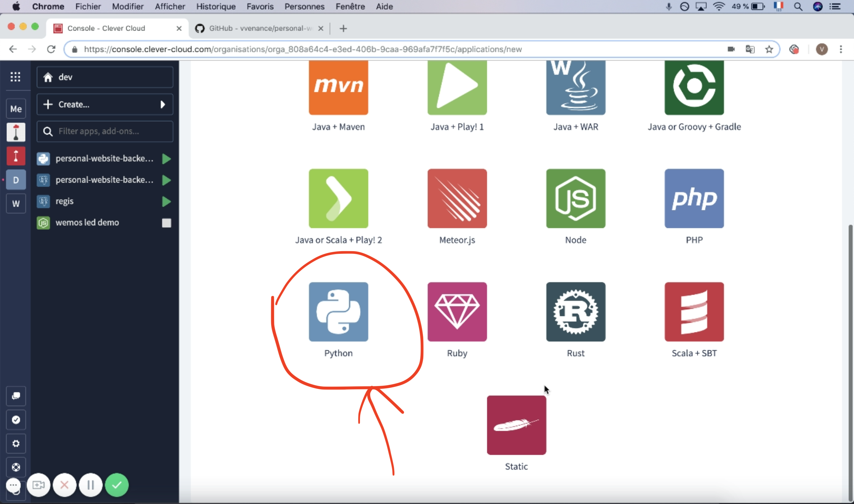Open the wemos led demo app
The height and width of the screenshot is (504, 854).
(x=104, y=222)
